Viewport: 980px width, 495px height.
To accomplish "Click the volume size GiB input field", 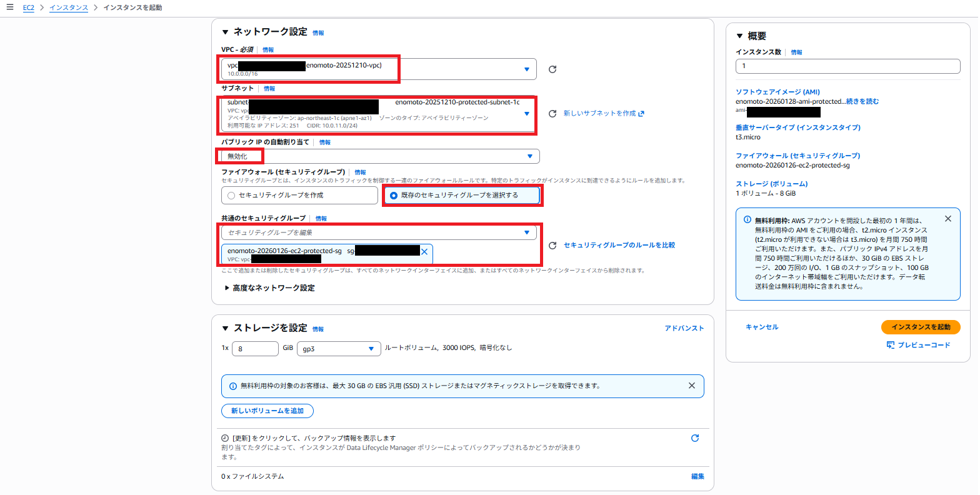I will click(x=255, y=349).
